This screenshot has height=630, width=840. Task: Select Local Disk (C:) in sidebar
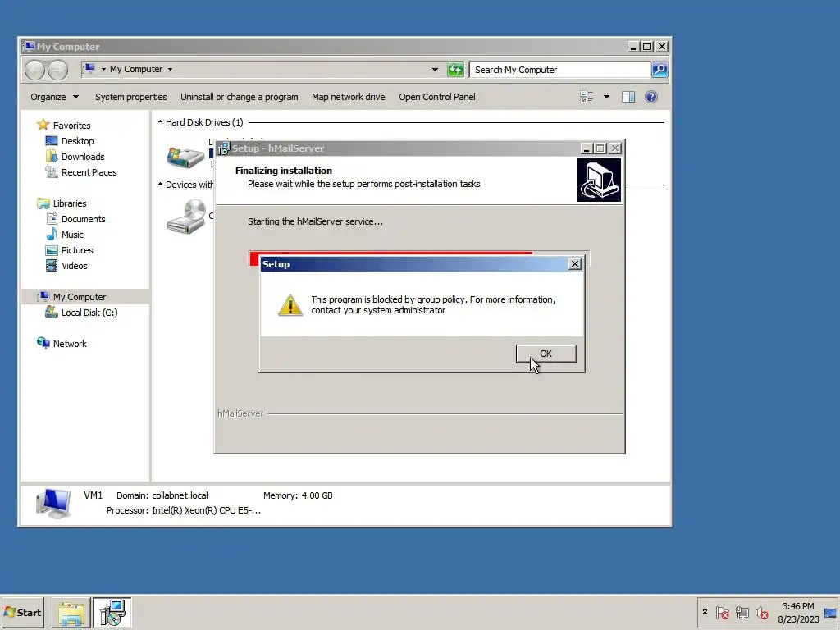(89, 313)
